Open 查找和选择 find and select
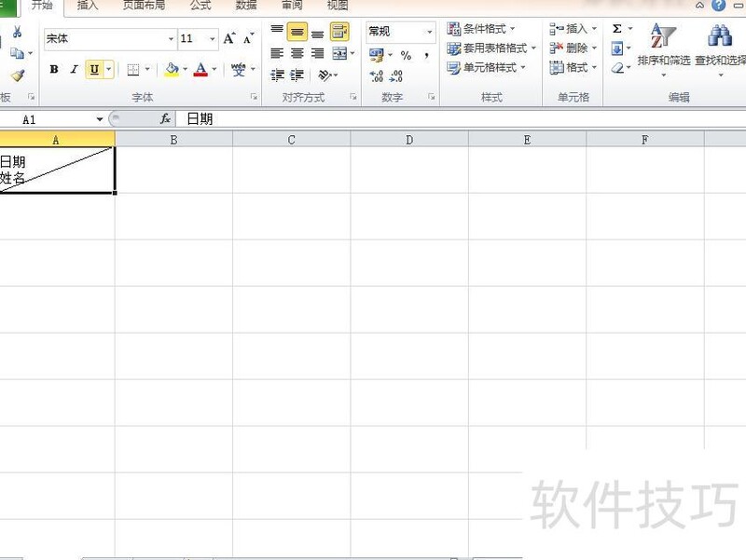 pyautogui.click(x=720, y=50)
